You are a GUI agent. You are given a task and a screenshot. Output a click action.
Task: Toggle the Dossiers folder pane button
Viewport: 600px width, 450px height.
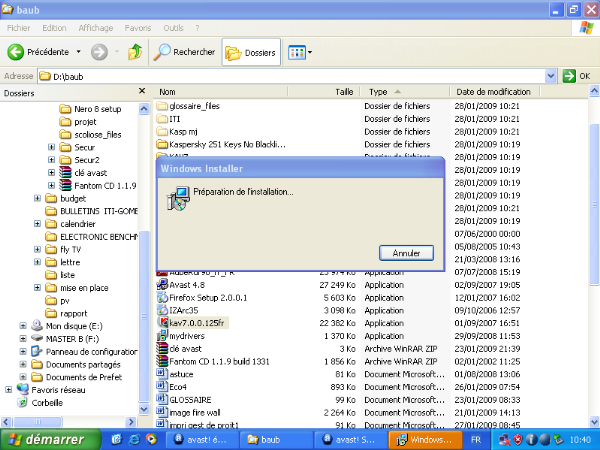250,52
